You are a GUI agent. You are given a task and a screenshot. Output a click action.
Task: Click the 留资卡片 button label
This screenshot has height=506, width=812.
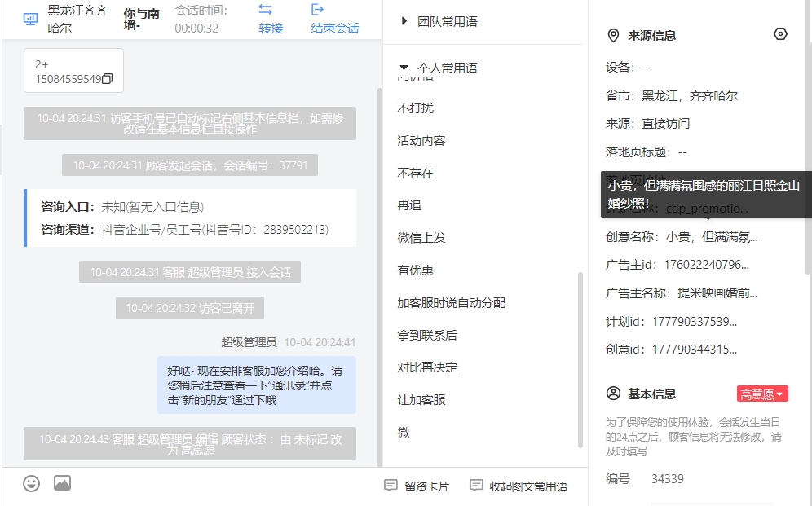[426, 486]
